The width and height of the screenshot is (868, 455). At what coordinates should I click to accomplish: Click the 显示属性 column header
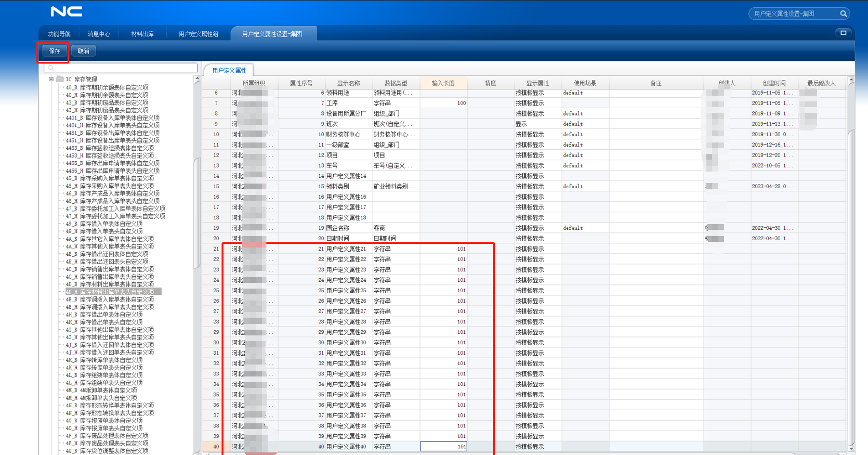538,83
